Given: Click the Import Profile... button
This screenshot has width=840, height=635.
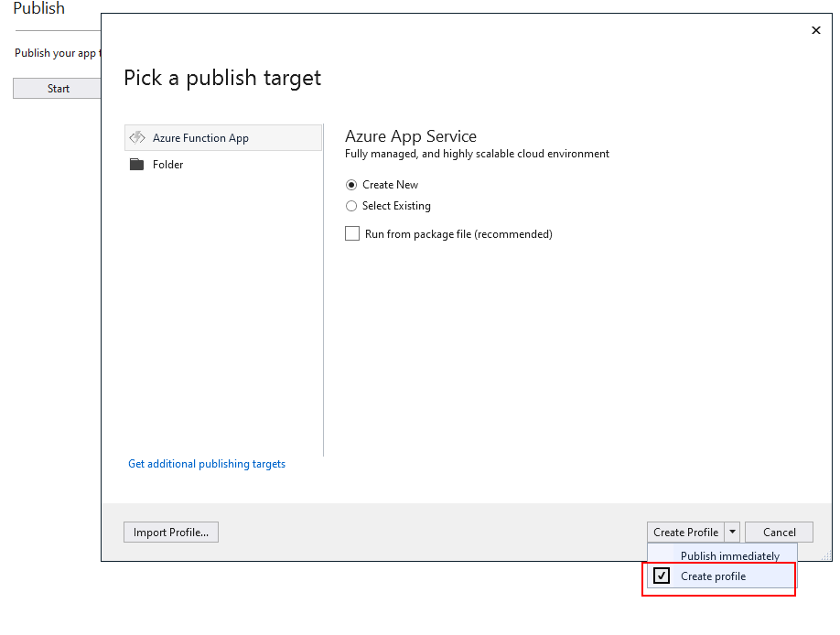Looking at the screenshot, I should pos(171,533).
